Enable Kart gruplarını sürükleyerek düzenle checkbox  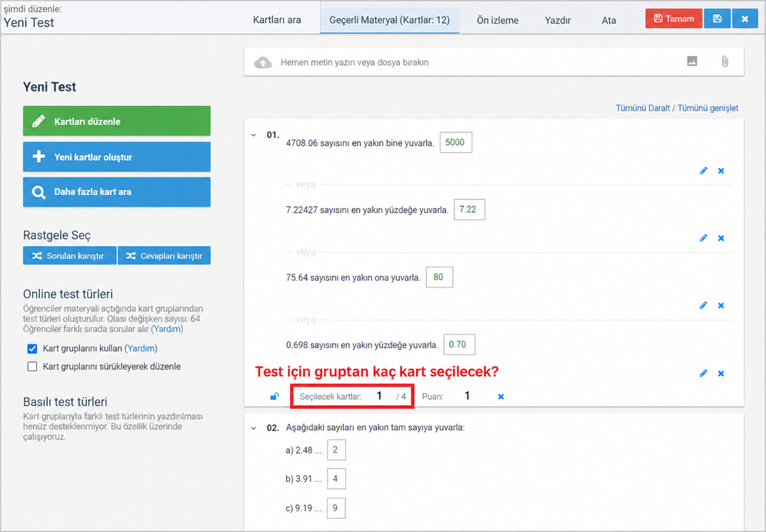point(32,367)
